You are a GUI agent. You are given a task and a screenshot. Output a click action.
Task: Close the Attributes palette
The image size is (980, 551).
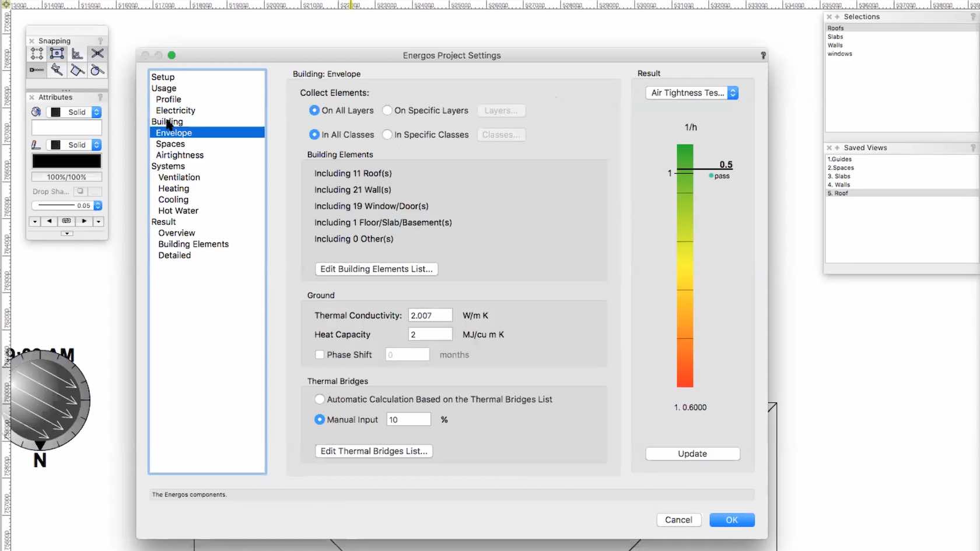32,97
